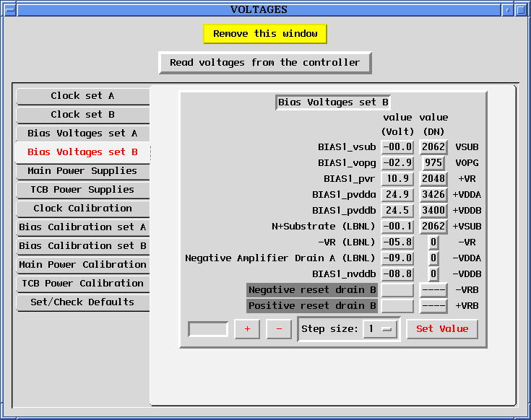This screenshot has width=531, height=420.
Task: Go to TCB Power Calibration tab
Action: coord(82,284)
